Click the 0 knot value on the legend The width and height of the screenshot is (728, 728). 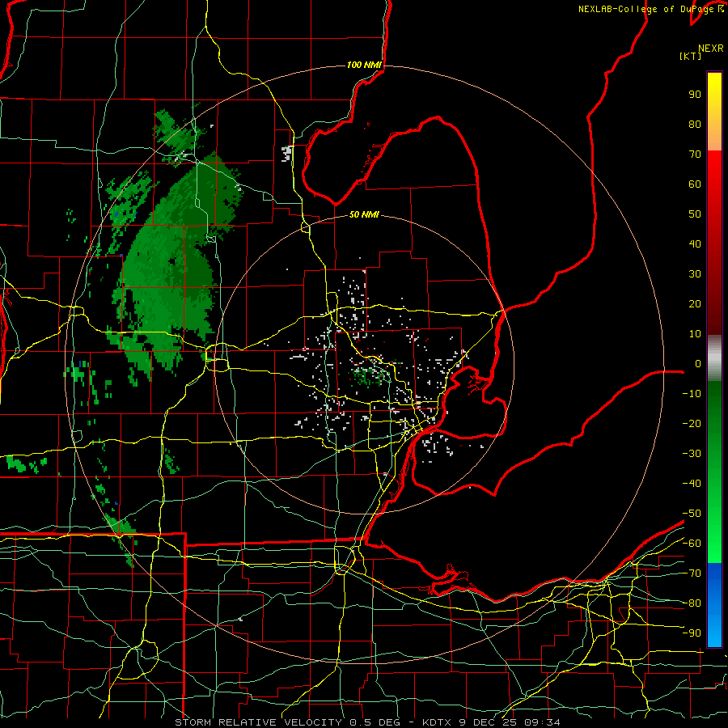pyautogui.click(x=698, y=364)
